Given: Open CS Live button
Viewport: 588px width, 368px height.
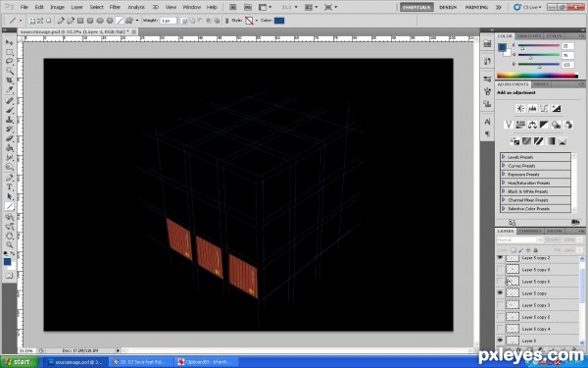Looking at the screenshot, I should [x=527, y=7].
